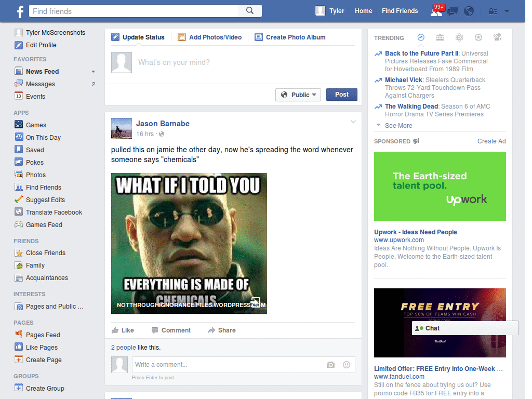The height and width of the screenshot is (399, 532).
Task: Click the Close Friends star icon
Action: pyautogui.click(x=19, y=253)
